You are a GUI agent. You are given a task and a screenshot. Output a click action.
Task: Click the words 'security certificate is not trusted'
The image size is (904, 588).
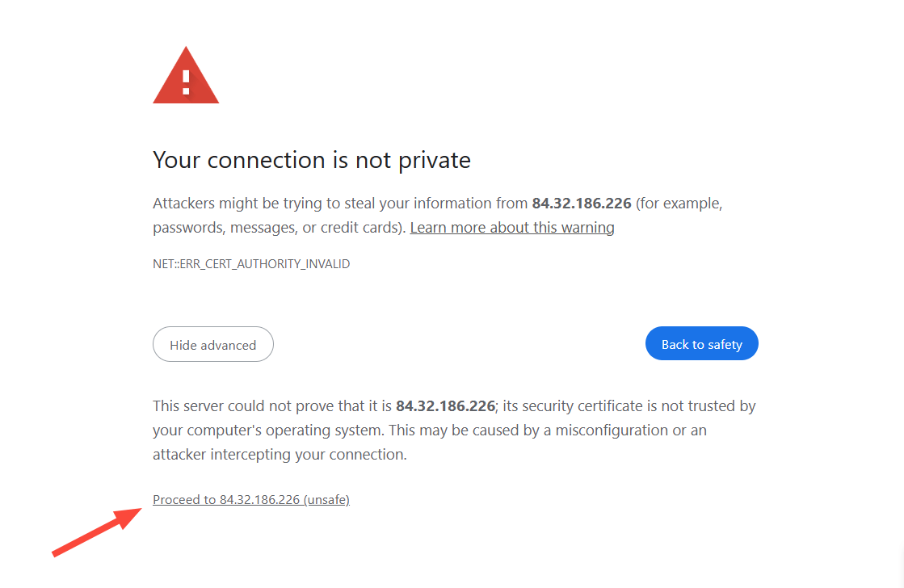point(619,406)
